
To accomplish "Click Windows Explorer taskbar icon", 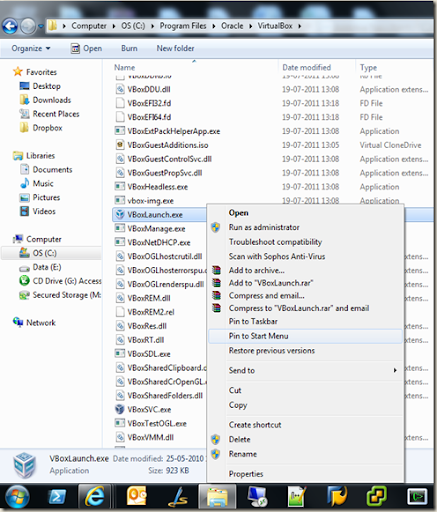I will click(217, 497).
